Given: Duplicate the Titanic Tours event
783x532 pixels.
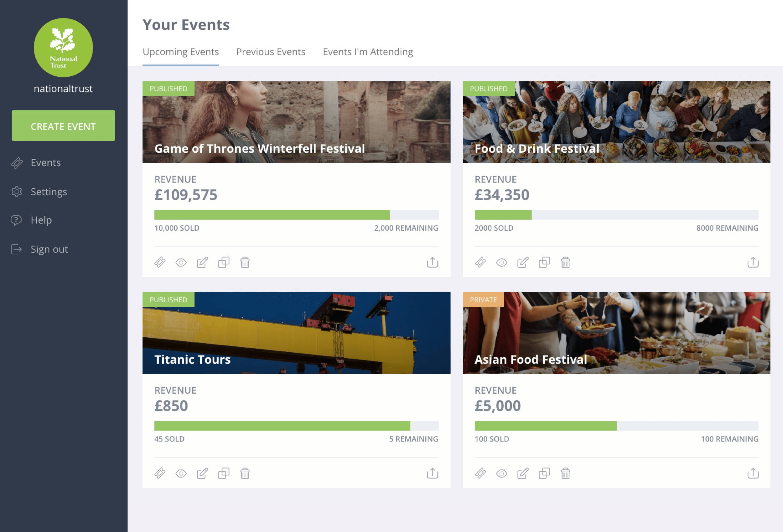Looking at the screenshot, I should 224,473.
